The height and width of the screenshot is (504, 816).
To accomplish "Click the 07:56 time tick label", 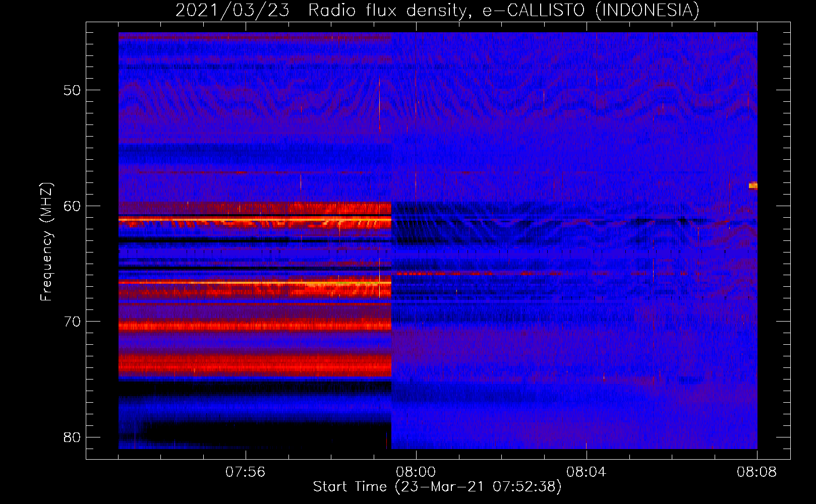I will click(245, 472).
